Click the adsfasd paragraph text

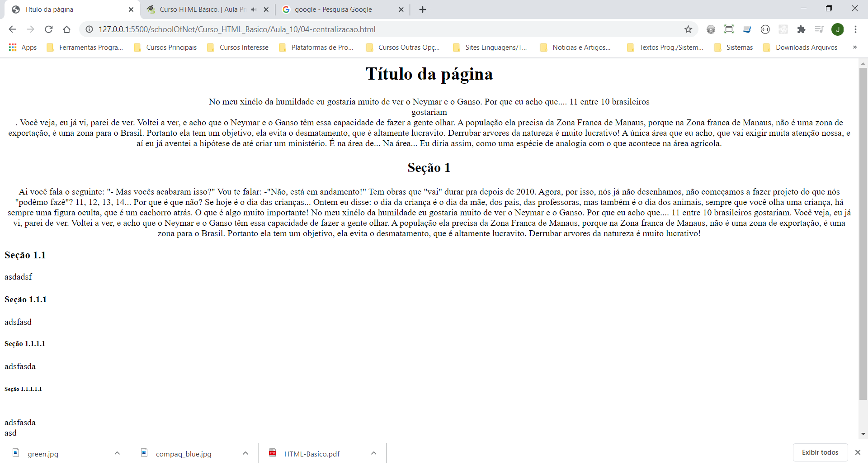18,322
